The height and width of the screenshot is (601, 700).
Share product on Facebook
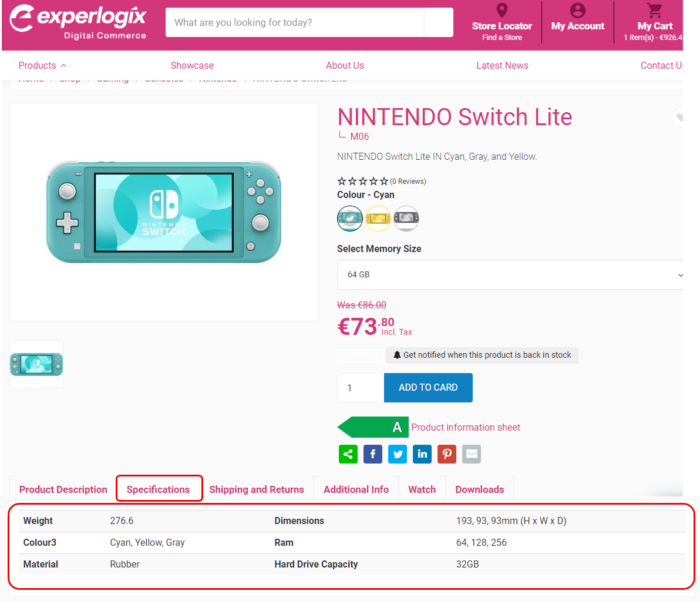373,454
